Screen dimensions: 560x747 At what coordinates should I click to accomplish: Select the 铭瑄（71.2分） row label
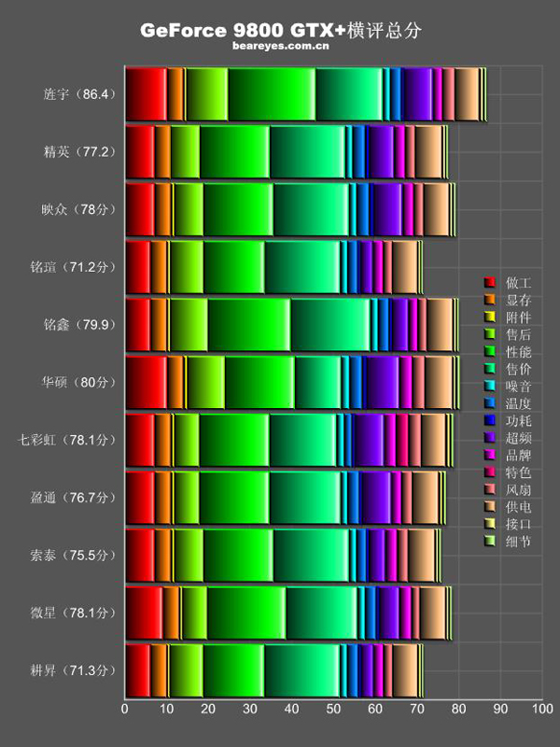(x=74, y=267)
